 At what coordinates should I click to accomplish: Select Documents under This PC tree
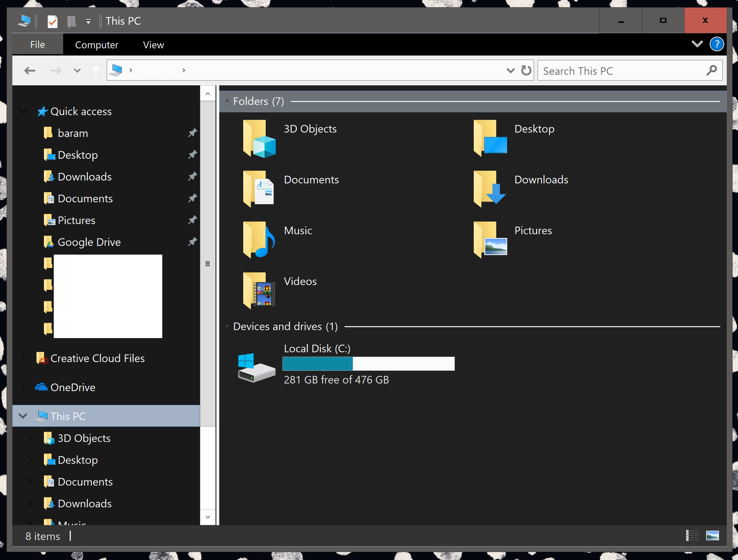[85, 482]
